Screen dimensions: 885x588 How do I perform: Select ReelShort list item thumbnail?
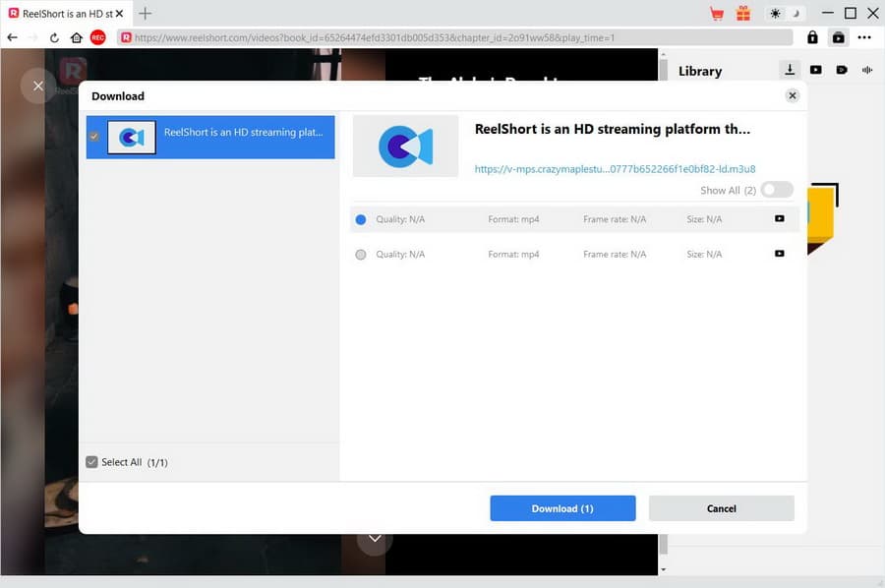pyautogui.click(x=132, y=137)
